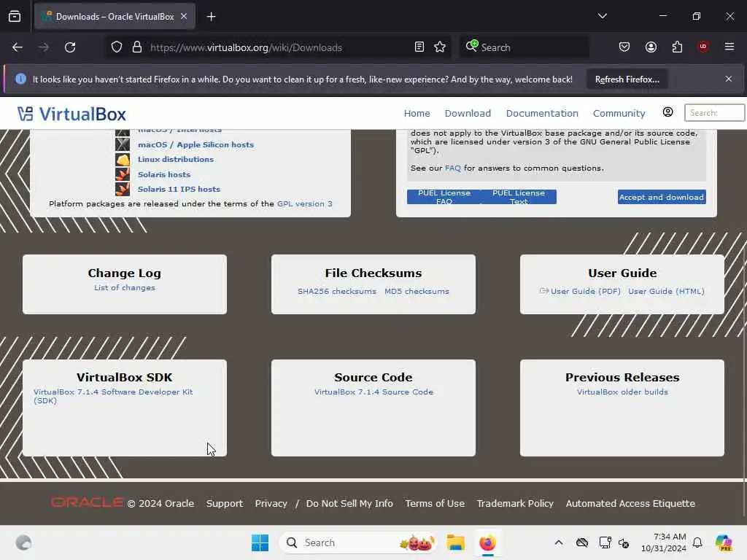
Task: Click the padlock site information icon
Action: coord(137,47)
